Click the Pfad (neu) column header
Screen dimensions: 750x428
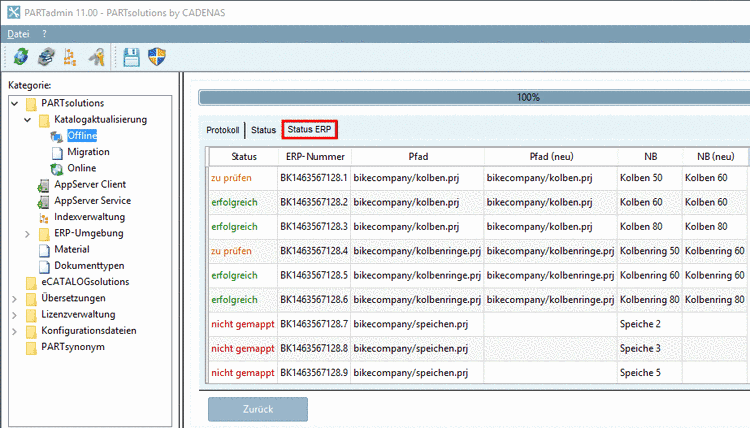(551, 156)
